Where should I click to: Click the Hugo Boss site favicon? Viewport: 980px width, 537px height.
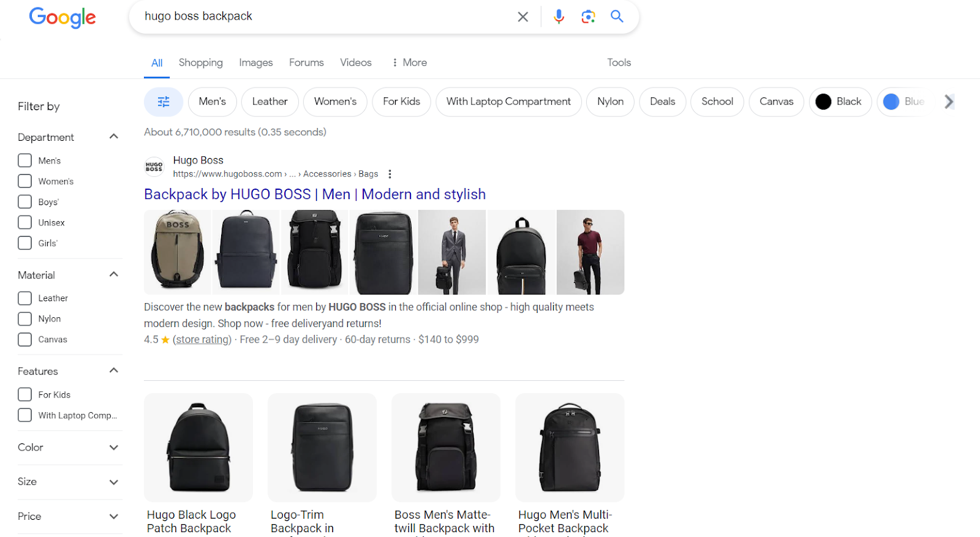click(154, 167)
